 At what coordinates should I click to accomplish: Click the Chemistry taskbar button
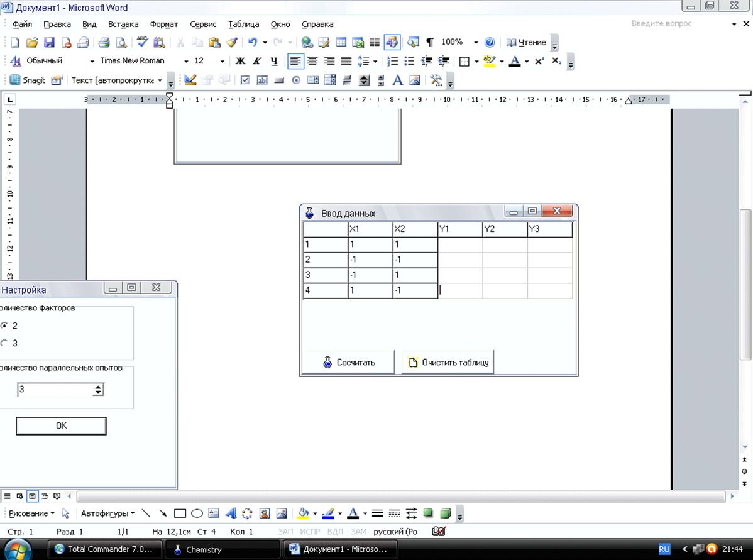pos(223,549)
